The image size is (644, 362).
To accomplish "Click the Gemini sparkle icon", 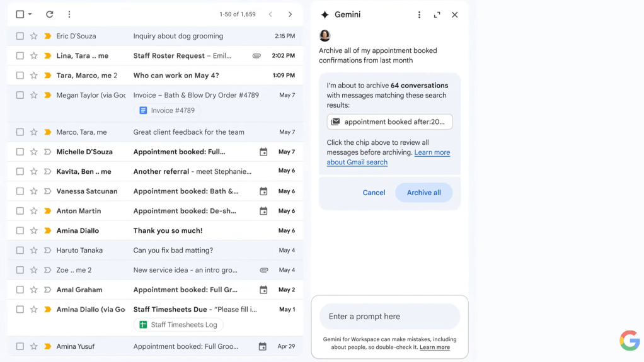I will pyautogui.click(x=325, y=14).
